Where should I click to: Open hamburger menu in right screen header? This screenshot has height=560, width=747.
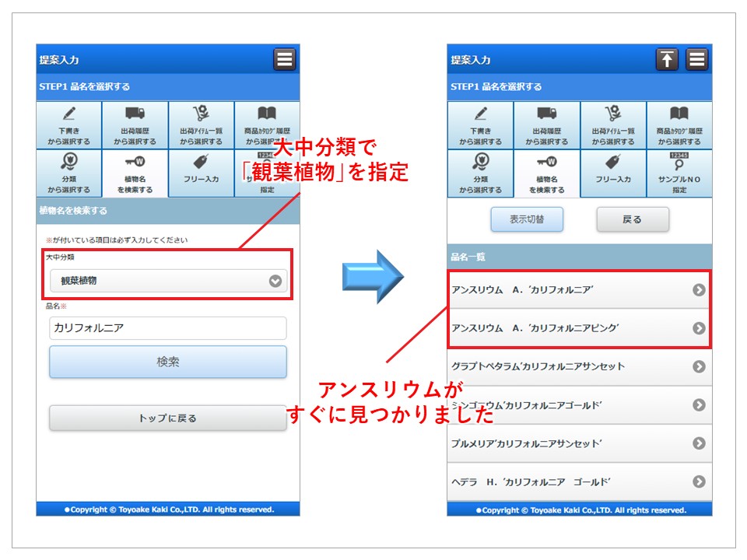click(696, 60)
